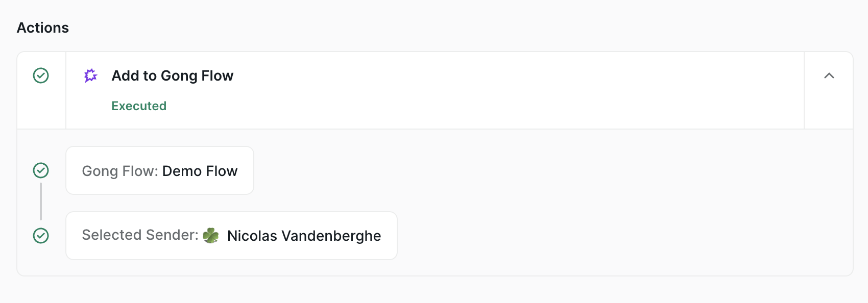The width and height of the screenshot is (868, 303).
Task: Click the purple burst badge in the action header
Action: [x=91, y=75]
